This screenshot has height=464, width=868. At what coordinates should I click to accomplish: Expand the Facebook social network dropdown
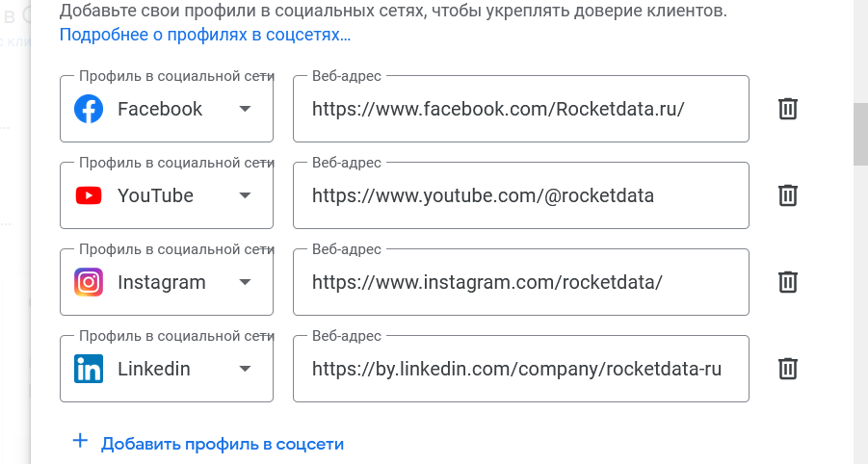click(x=245, y=109)
